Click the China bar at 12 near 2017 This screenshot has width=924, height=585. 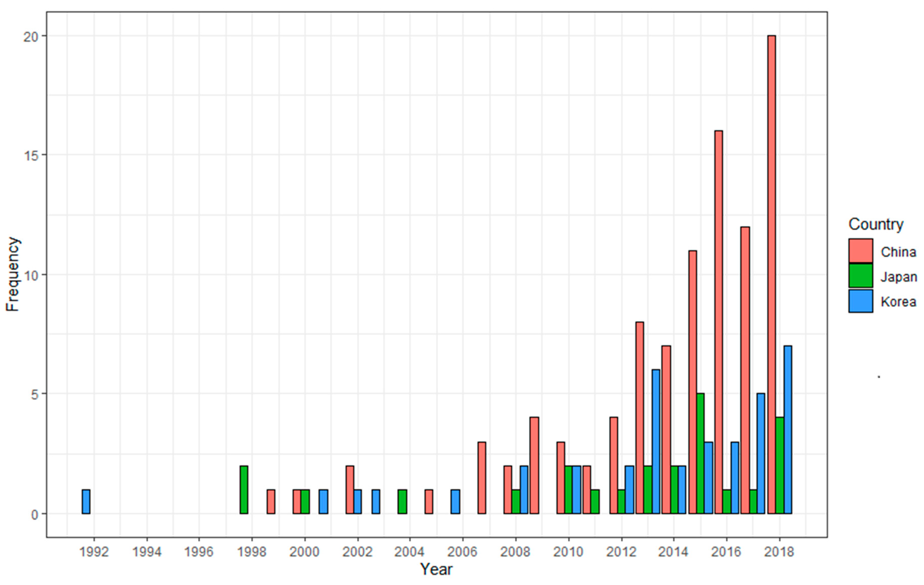click(x=745, y=370)
